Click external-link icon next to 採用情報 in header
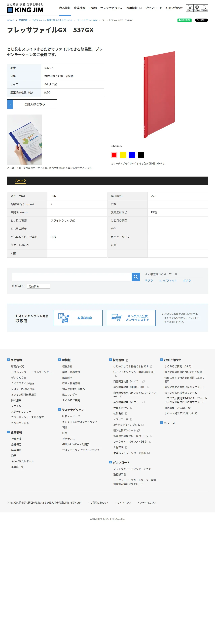Viewport: 215px width, 644px height. pos(141,8)
